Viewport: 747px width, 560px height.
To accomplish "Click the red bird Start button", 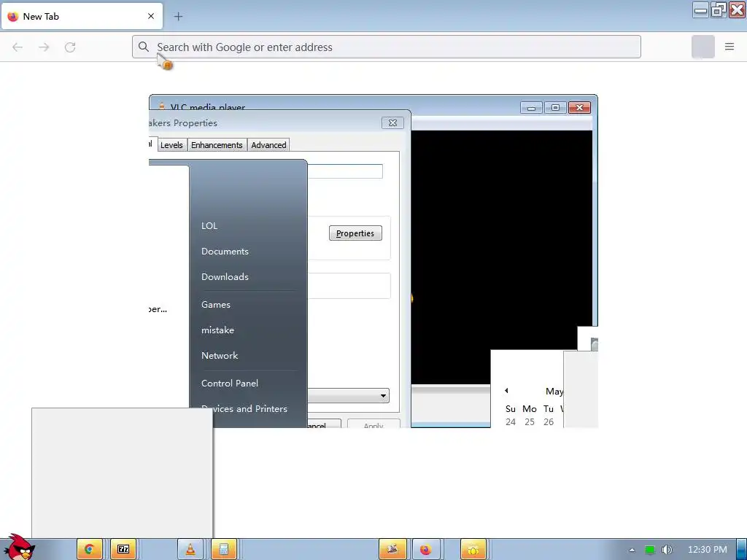I will (x=18, y=548).
